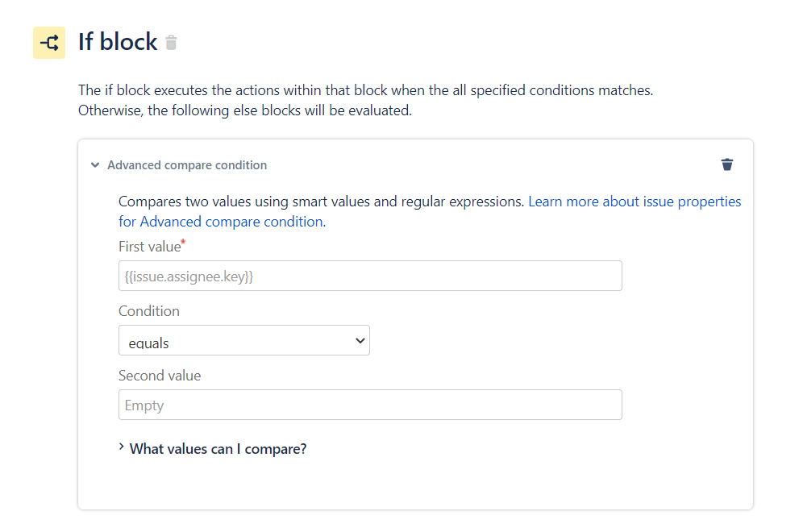Viewport: 803px width, 532px height.
Task: Click the chevron beside What values can I compare
Action: 122,447
